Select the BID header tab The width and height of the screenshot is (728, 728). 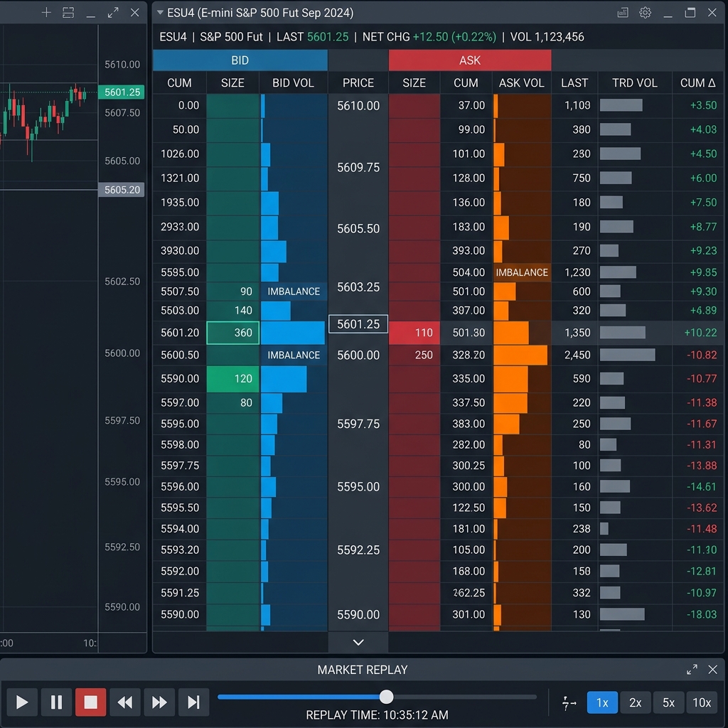pos(240,60)
